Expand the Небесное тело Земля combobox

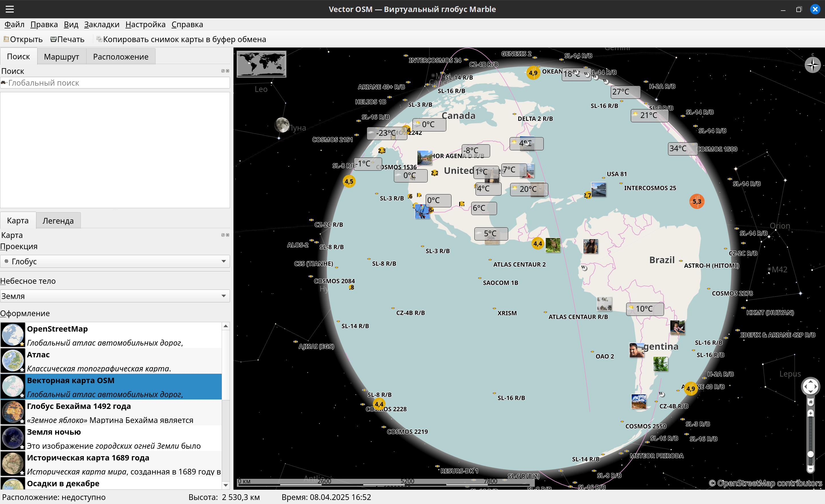pyautogui.click(x=115, y=296)
